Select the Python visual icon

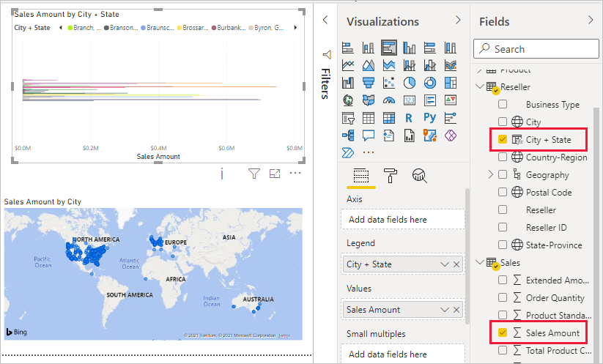(429, 118)
